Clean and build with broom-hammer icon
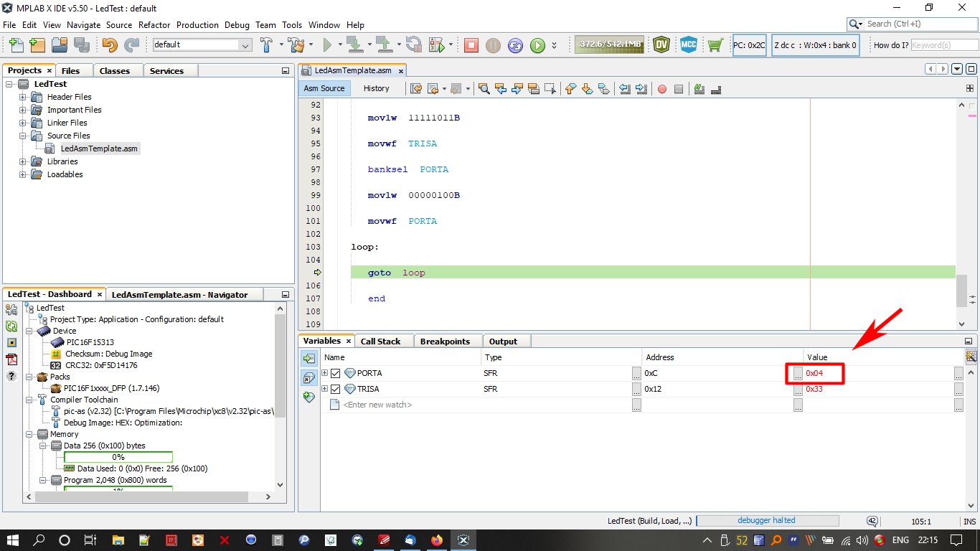 click(x=296, y=44)
